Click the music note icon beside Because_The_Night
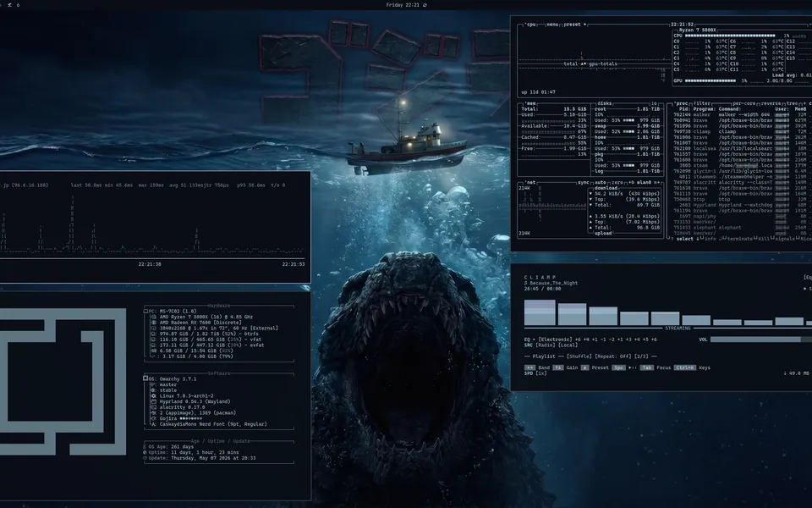 point(526,283)
